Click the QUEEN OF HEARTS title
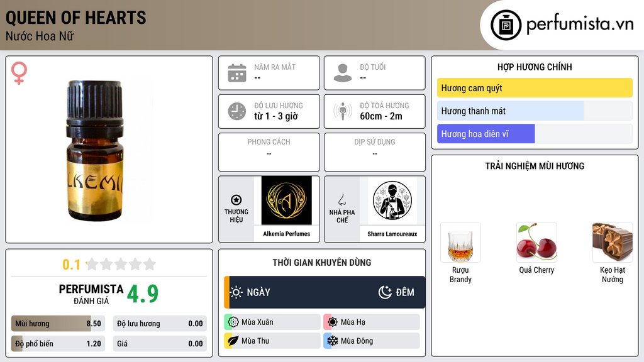Image resolution: width=644 pixels, height=362 pixels. [76, 18]
